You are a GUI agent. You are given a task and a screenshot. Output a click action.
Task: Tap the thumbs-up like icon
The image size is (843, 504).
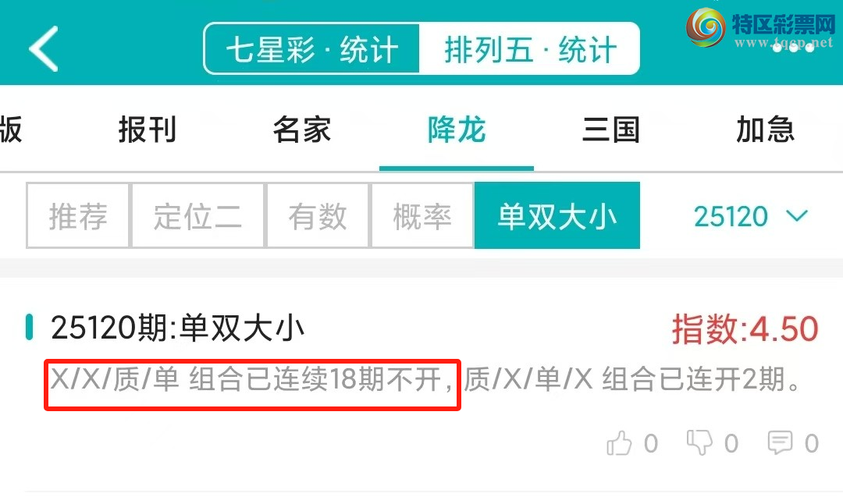pos(619,443)
